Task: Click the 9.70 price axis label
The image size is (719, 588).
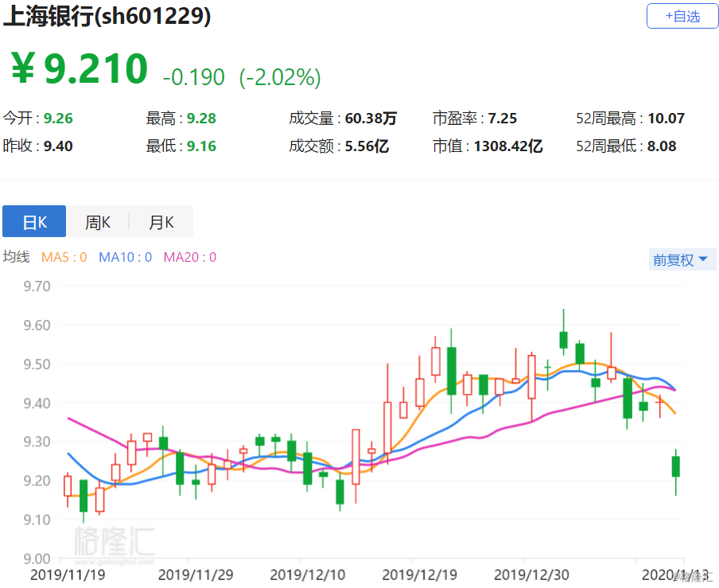Action: click(x=37, y=286)
